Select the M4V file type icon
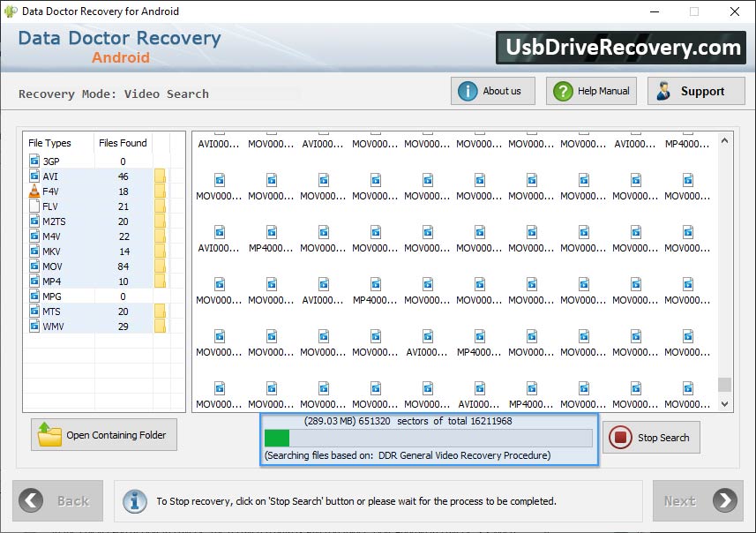Screen dimensions: 756x533 34,236
